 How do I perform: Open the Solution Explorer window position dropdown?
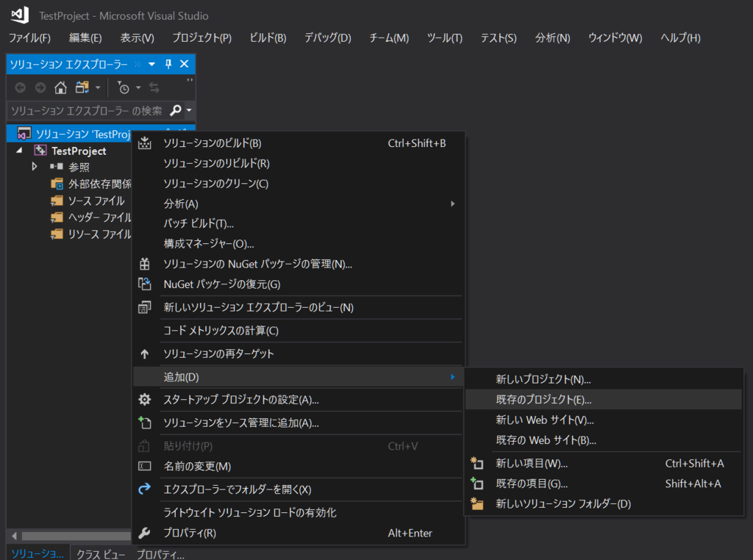pyautogui.click(x=151, y=64)
